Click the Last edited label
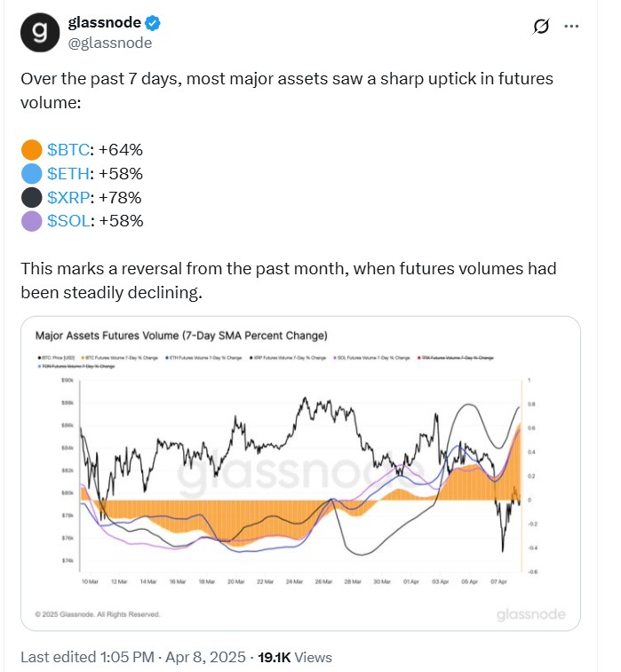The width and height of the screenshot is (621, 672). pos(59,657)
